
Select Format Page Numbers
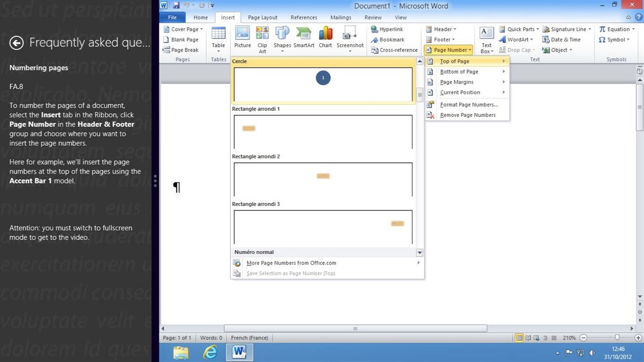tap(469, 104)
